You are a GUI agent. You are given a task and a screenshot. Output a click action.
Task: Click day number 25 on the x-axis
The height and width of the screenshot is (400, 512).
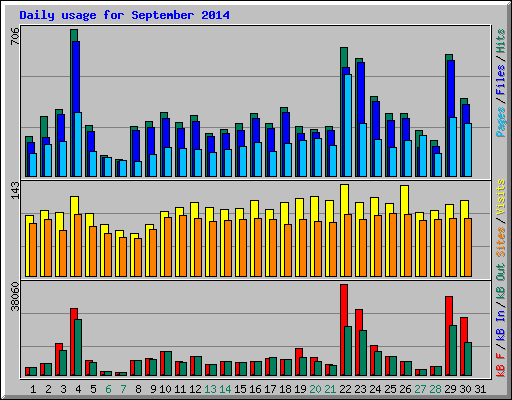tap(390, 389)
